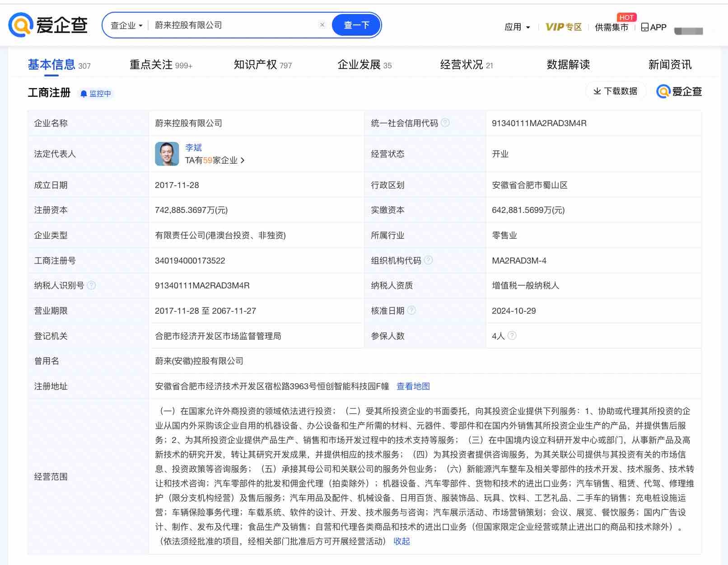Click the help icon next to 组织机构代码

[x=428, y=260]
